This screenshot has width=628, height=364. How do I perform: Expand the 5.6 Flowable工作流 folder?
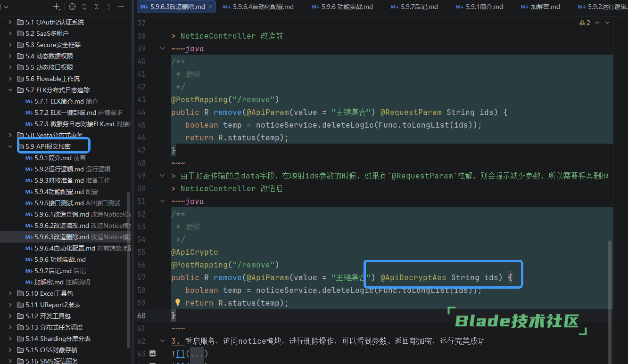tap(10, 79)
